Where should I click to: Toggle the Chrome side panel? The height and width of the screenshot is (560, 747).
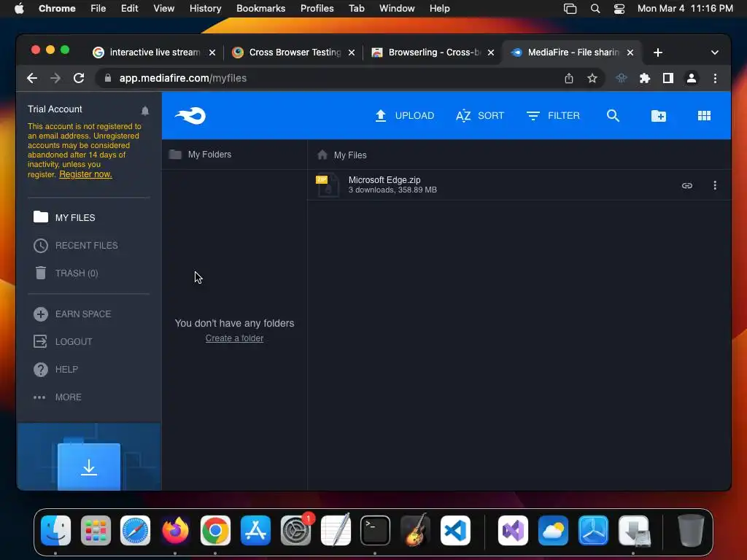click(x=668, y=78)
